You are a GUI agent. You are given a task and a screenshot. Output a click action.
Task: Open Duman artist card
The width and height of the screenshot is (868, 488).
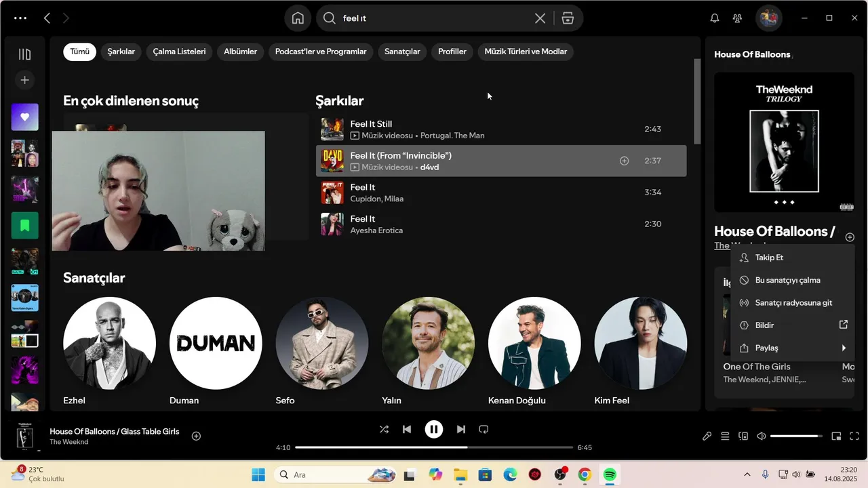click(x=216, y=350)
